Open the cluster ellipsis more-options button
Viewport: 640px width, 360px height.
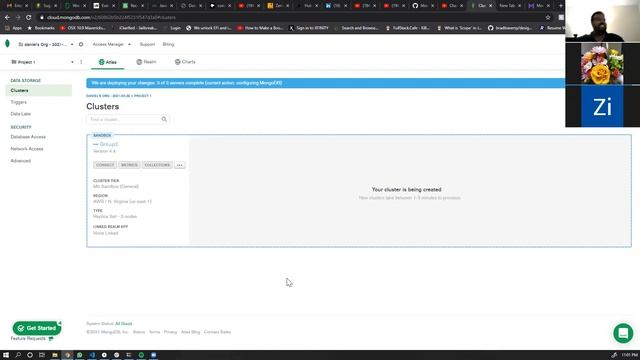180,165
